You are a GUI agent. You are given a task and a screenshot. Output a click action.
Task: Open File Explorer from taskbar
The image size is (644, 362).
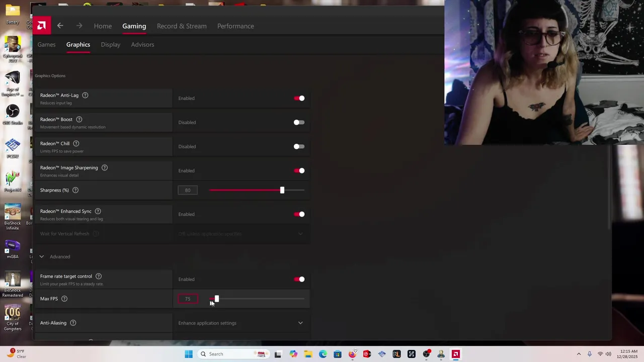click(x=308, y=354)
